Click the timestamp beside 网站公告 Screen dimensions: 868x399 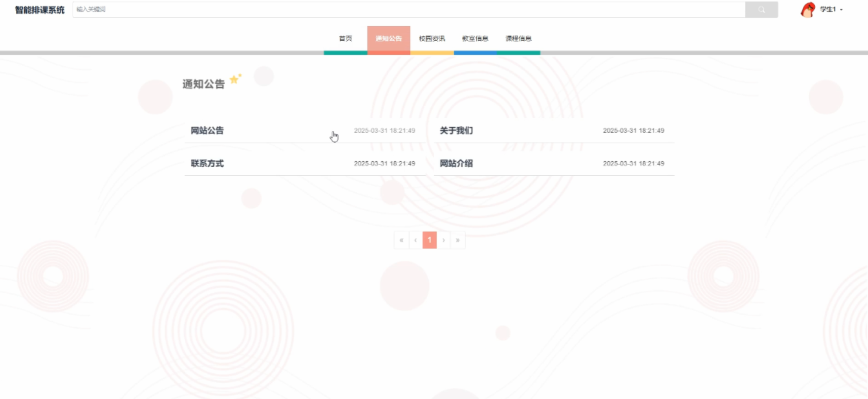pyautogui.click(x=384, y=131)
